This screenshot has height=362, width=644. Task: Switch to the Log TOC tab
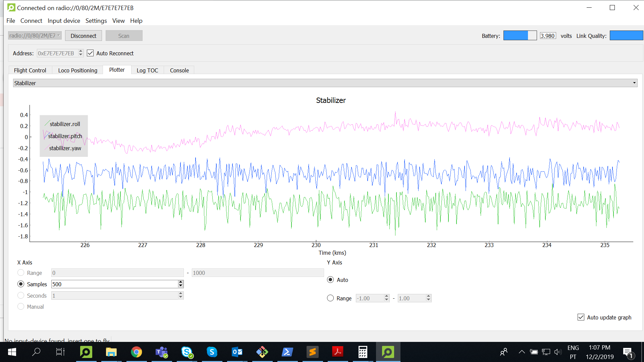147,70
